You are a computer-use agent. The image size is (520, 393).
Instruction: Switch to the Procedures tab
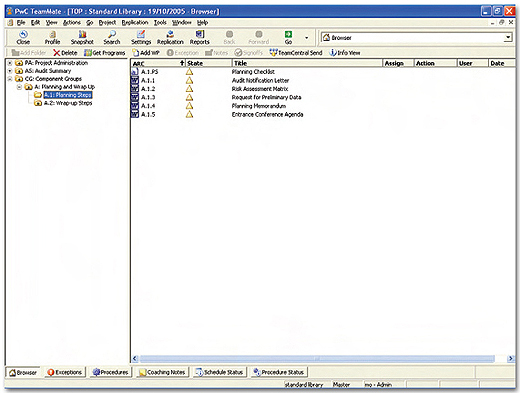click(x=111, y=372)
